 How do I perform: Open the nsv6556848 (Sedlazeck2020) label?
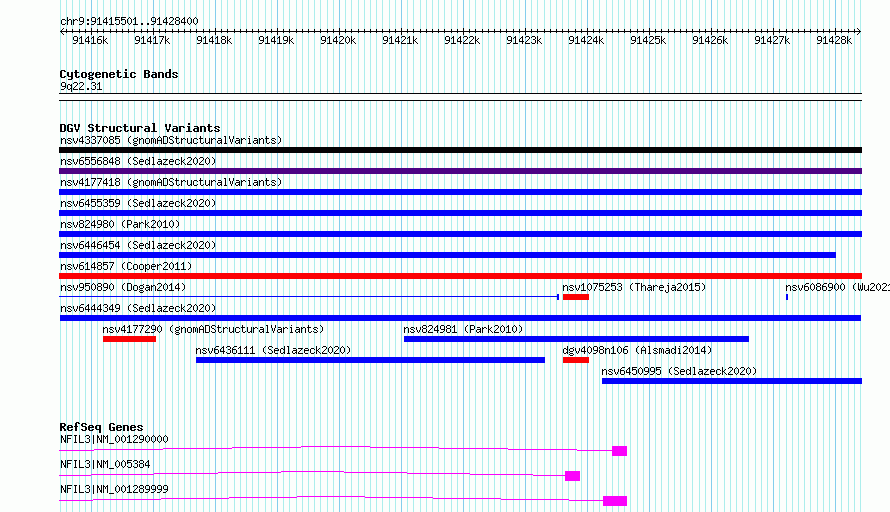(138, 161)
